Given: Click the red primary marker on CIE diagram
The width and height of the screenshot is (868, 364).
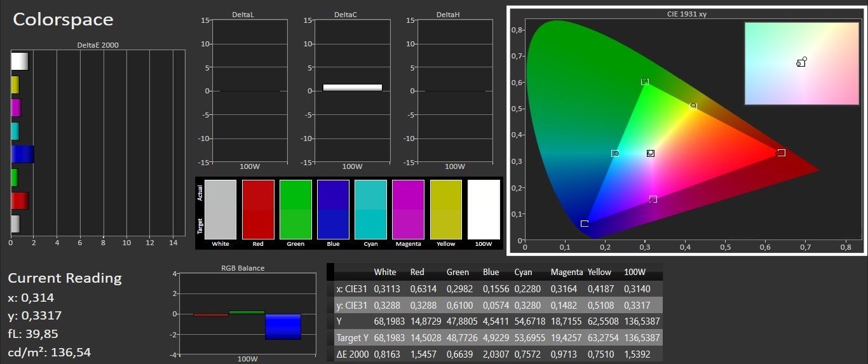Looking at the screenshot, I should (x=781, y=152).
